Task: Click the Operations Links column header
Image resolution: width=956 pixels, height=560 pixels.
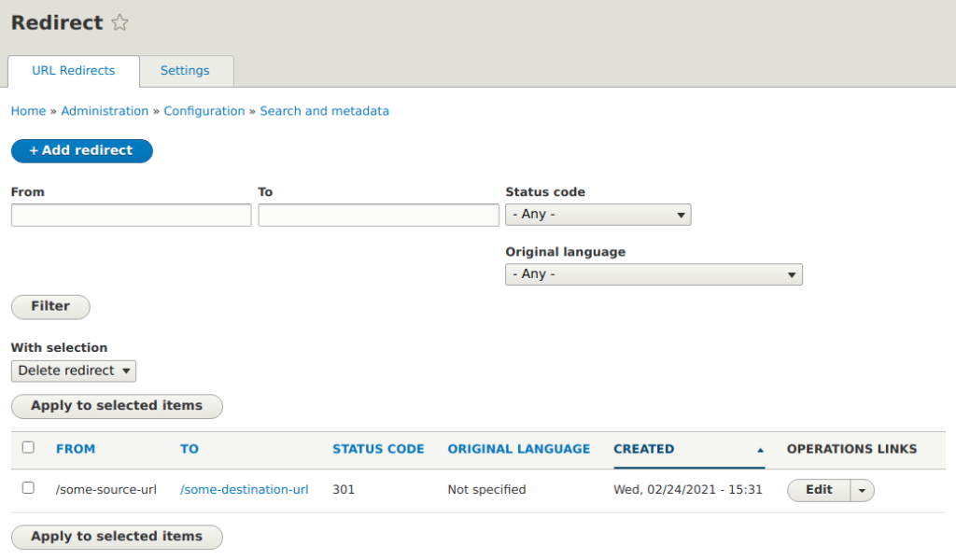Action: coord(851,449)
